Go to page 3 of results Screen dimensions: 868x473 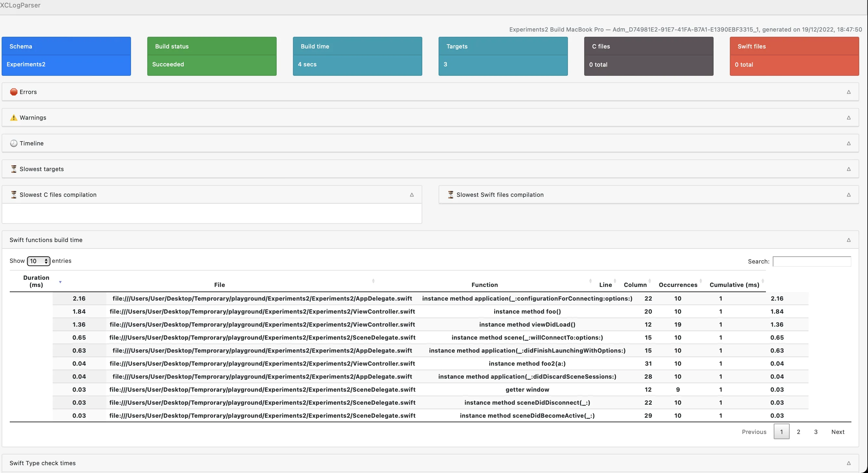816,432
